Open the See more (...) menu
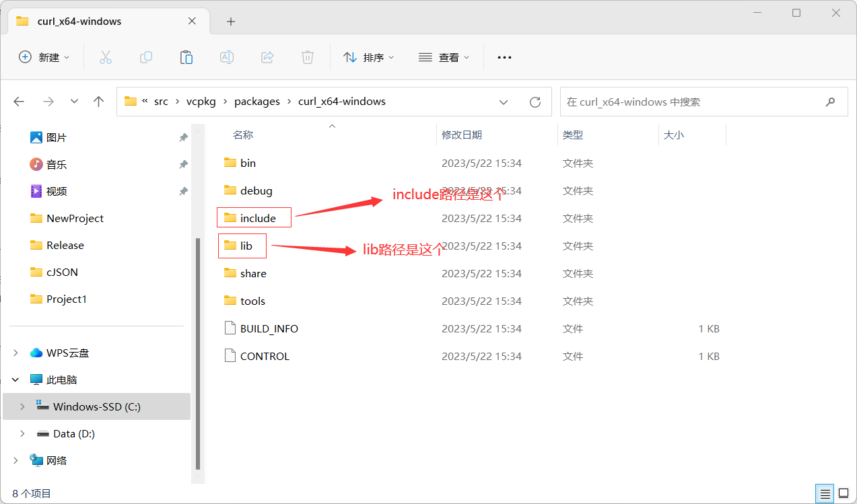The image size is (857, 504). [x=504, y=57]
